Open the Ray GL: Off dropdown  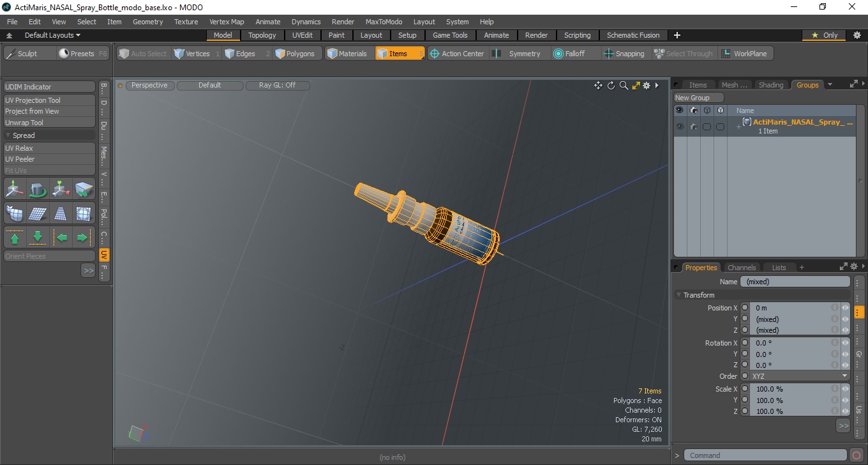pos(278,85)
